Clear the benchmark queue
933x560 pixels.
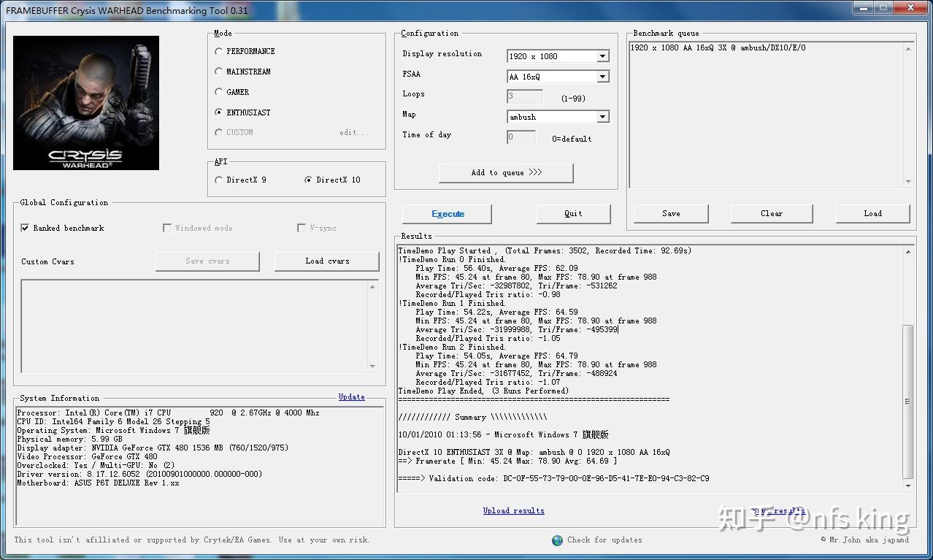pos(772,213)
